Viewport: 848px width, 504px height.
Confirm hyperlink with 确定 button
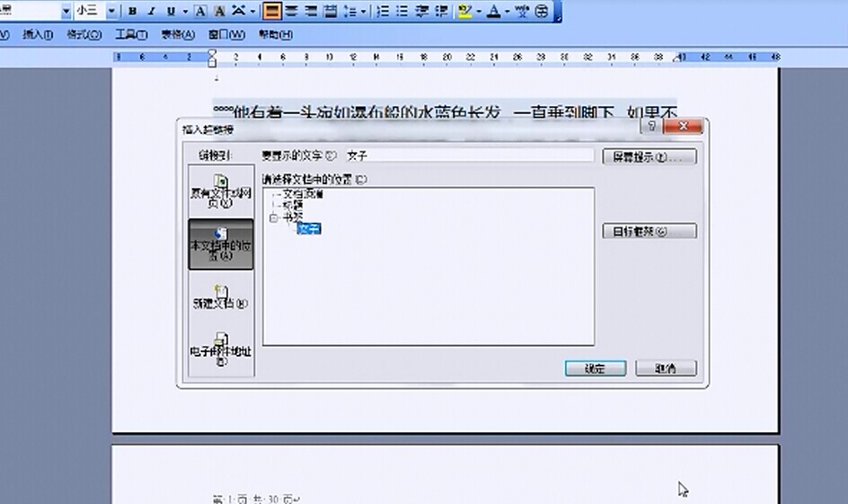596,368
